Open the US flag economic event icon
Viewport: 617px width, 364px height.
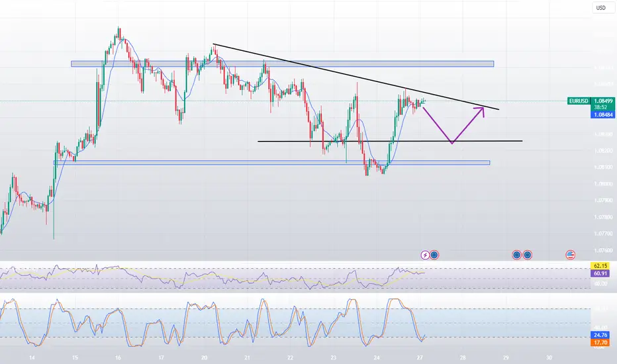pos(570,255)
